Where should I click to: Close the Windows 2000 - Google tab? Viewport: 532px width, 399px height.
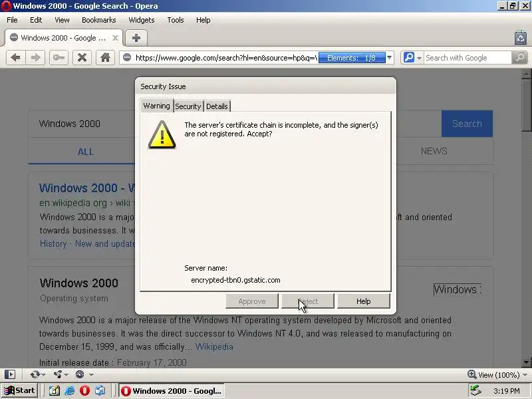(115, 38)
